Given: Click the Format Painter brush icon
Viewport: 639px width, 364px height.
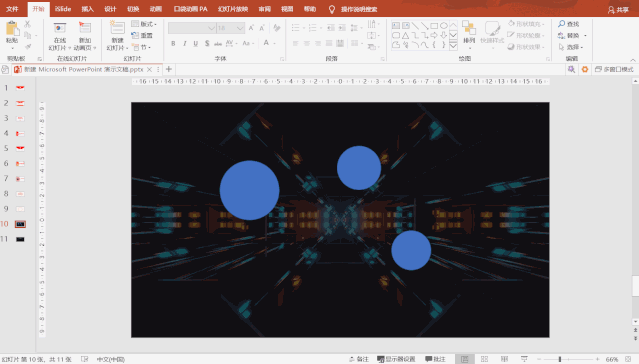Looking at the screenshot, I should click(x=28, y=47).
